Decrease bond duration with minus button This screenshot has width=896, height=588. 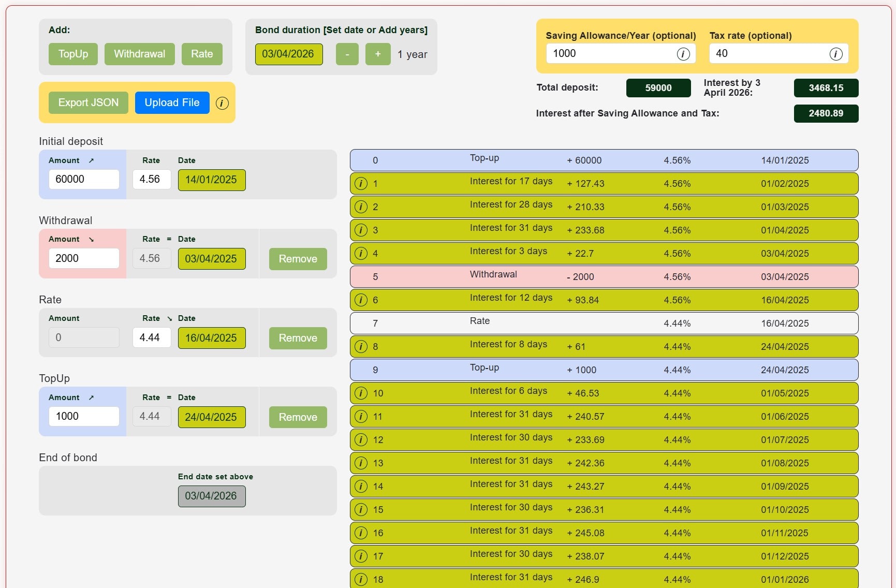(x=347, y=54)
